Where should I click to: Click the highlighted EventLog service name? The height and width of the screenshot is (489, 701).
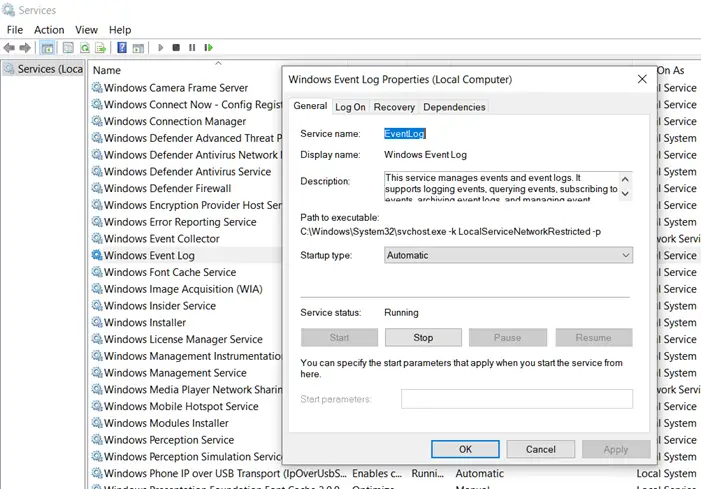405,134
